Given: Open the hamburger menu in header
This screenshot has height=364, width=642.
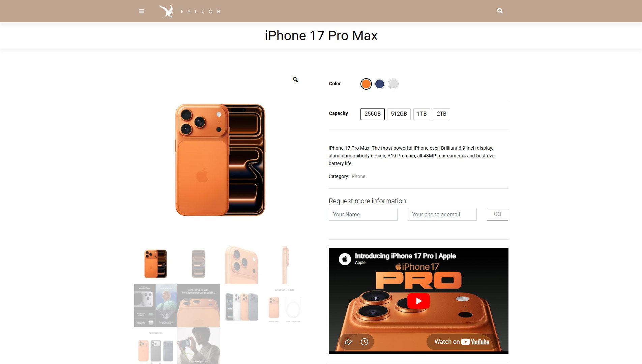Looking at the screenshot, I should pos(141,11).
